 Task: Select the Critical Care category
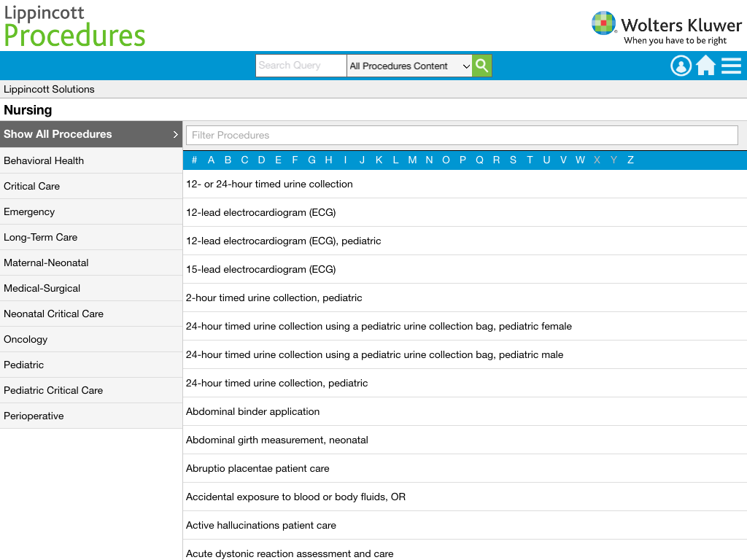[x=91, y=186]
